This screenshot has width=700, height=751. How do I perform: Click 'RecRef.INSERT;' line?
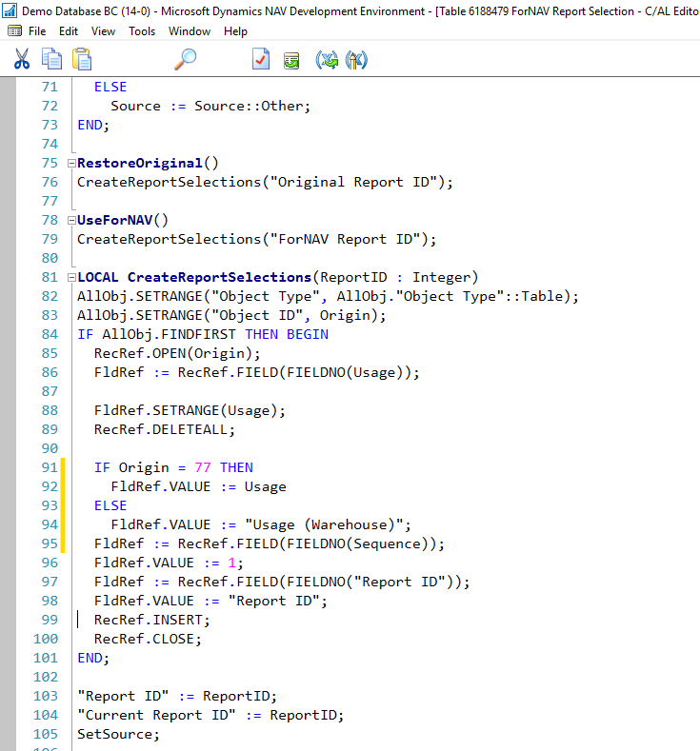pyautogui.click(x=152, y=620)
